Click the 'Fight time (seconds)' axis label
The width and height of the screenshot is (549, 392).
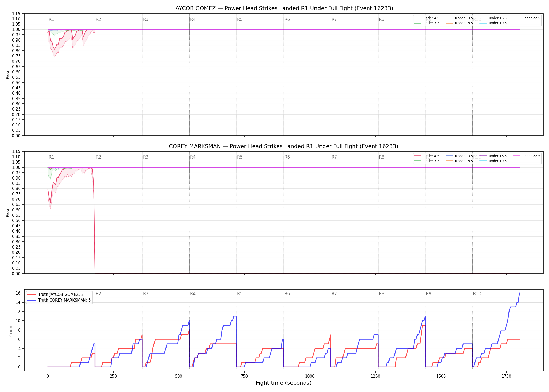[x=284, y=383]
